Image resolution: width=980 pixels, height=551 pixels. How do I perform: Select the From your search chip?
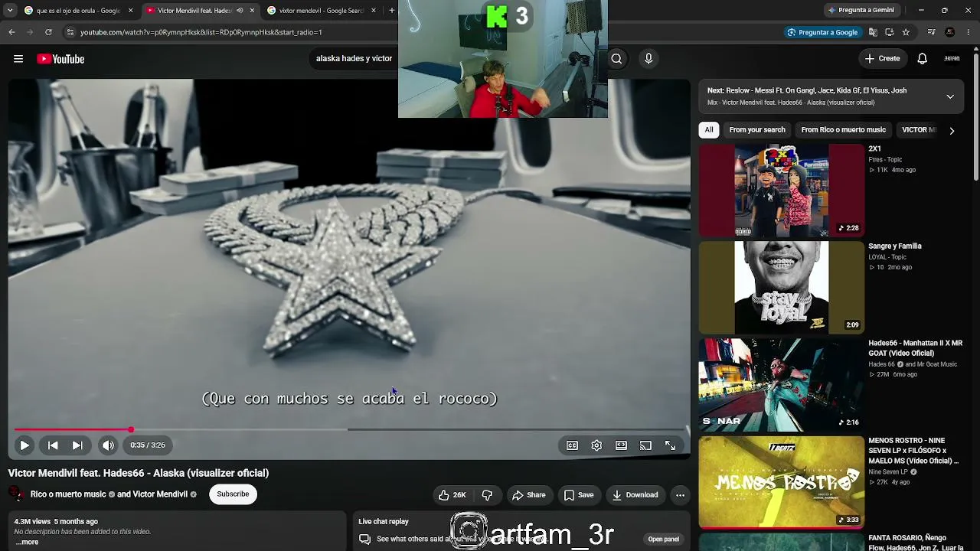[x=757, y=130]
